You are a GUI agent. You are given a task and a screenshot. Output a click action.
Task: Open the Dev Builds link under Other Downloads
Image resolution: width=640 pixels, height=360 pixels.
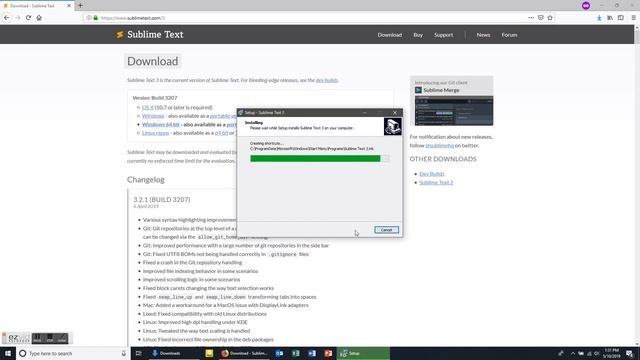431,174
